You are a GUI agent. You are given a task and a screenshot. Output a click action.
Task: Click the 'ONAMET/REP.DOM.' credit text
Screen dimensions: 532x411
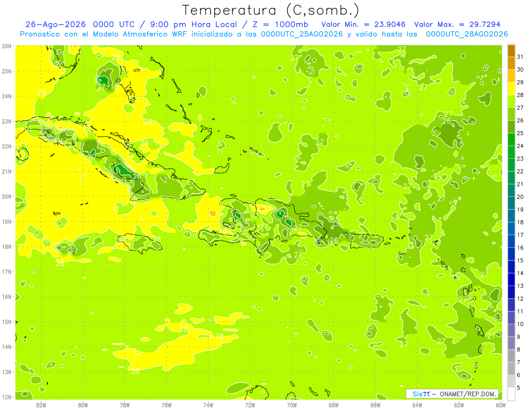coord(468,394)
